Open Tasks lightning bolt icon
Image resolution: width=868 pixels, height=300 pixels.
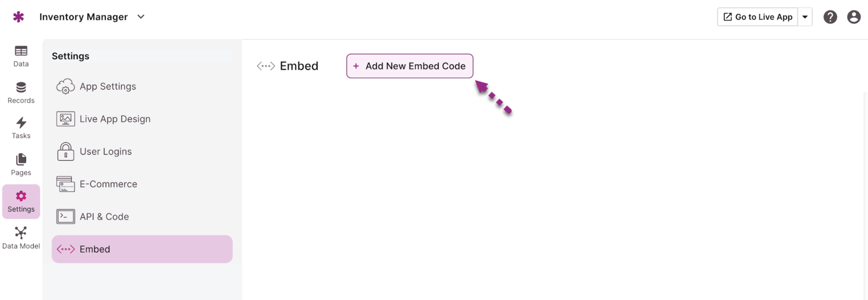(21, 123)
